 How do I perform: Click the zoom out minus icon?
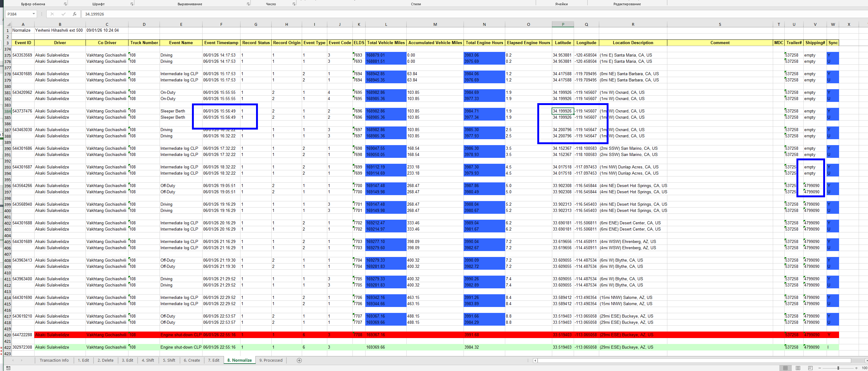(820, 368)
